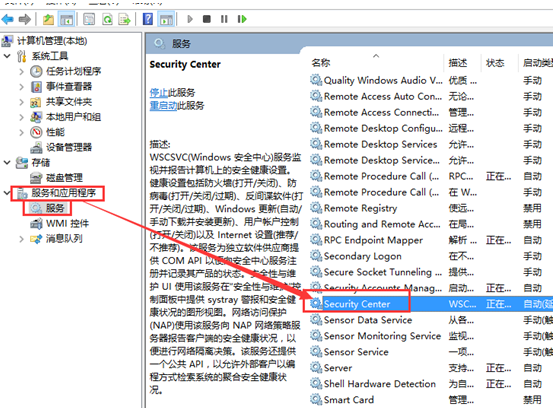Click the 停止 service link
The width and height of the screenshot is (553, 408).
tap(158, 92)
